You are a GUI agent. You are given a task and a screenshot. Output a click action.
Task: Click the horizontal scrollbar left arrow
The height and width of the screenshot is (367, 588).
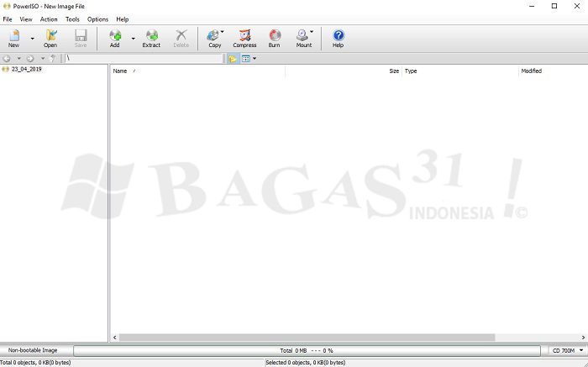115,338
